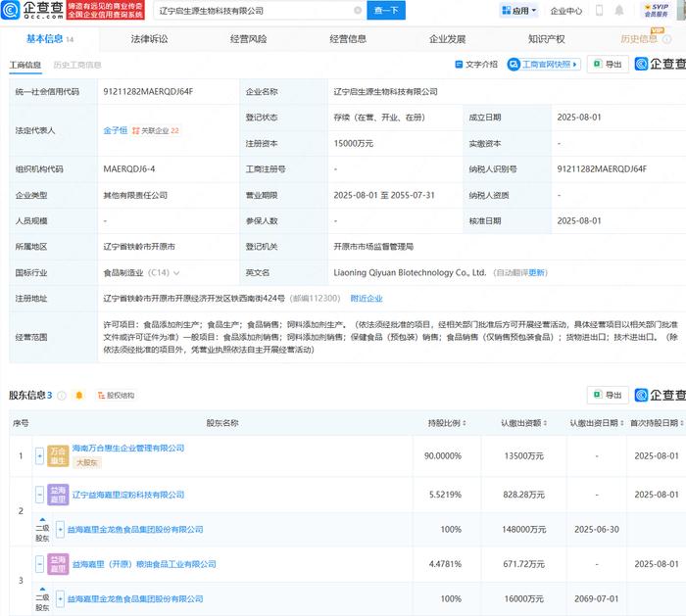Click the 益海嘉里(开原)粮油 company logo
Image resolution: width=686 pixels, height=616 pixels.
pyautogui.click(x=58, y=564)
